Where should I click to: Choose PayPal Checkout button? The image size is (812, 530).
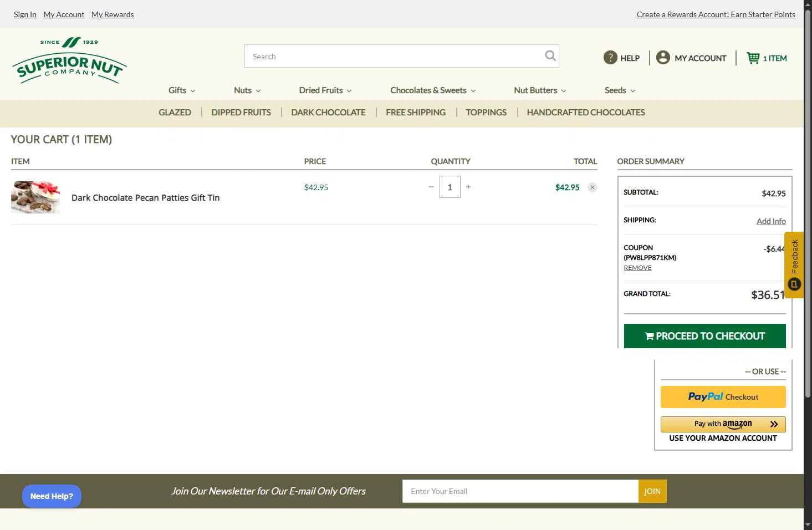point(723,397)
